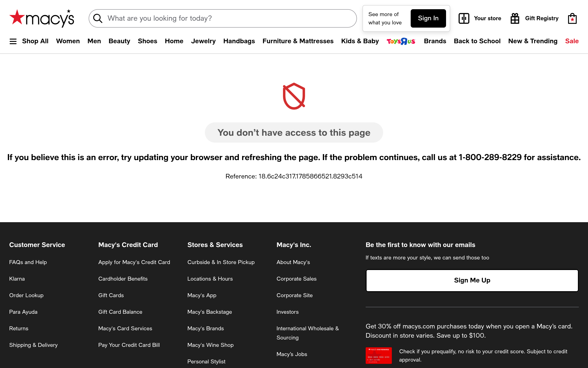The width and height of the screenshot is (588, 368).
Task: Open the Brands menu
Action: tap(435, 41)
